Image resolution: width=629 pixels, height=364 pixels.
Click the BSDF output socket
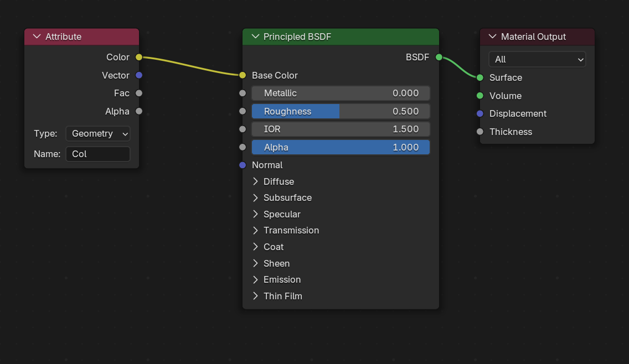pos(439,57)
